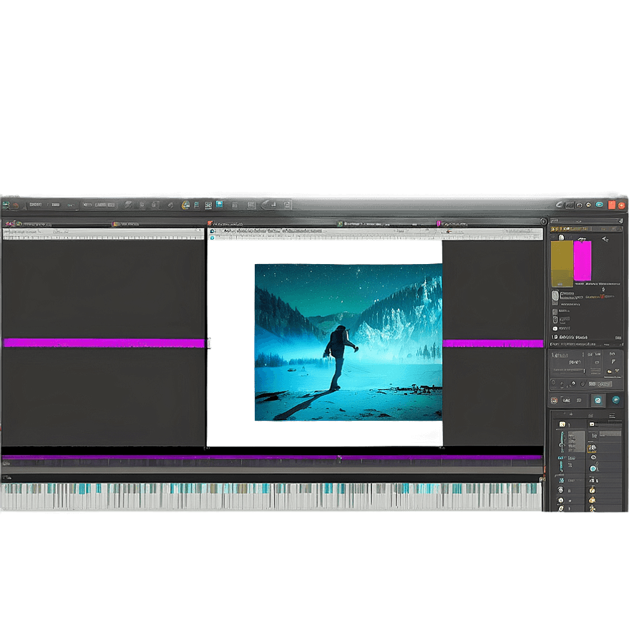Image resolution: width=644 pixels, height=644 pixels.
Task: Click the purple timeline track bar
Action: click(x=272, y=457)
